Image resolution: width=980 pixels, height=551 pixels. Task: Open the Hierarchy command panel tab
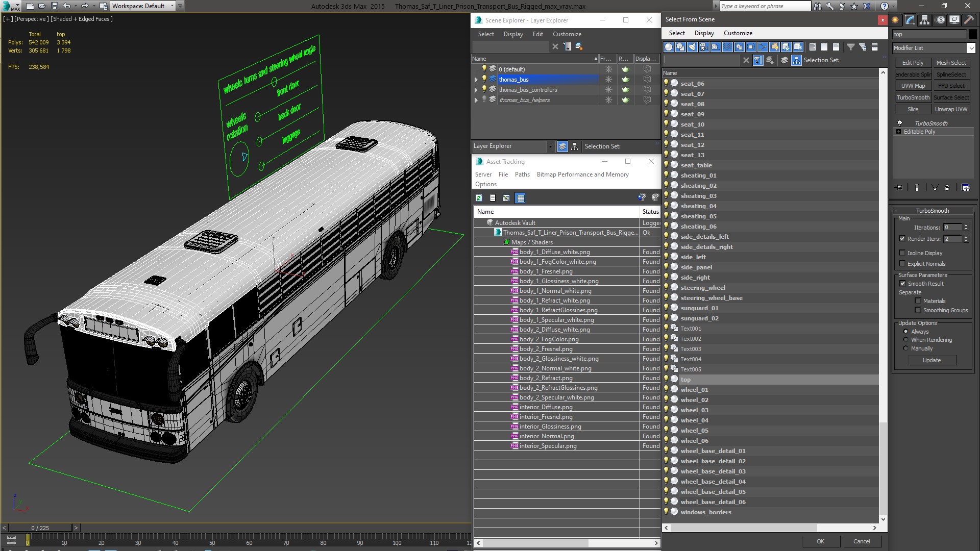(x=924, y=20)
